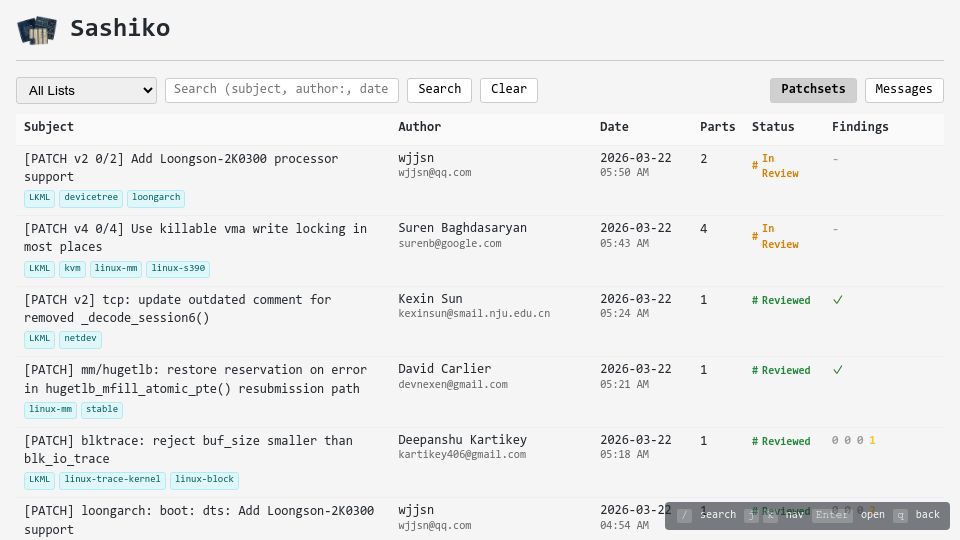960x540 pixels.
Task: Click author email kexinsun@smail.nju.edu.cn
Action: coord(474,313)
